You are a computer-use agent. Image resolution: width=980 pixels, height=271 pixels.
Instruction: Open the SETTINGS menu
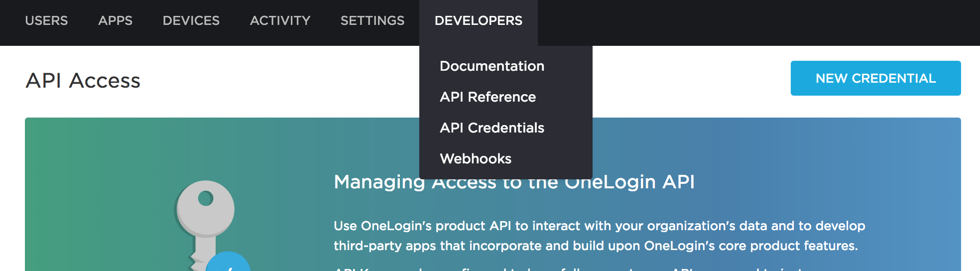372,21
